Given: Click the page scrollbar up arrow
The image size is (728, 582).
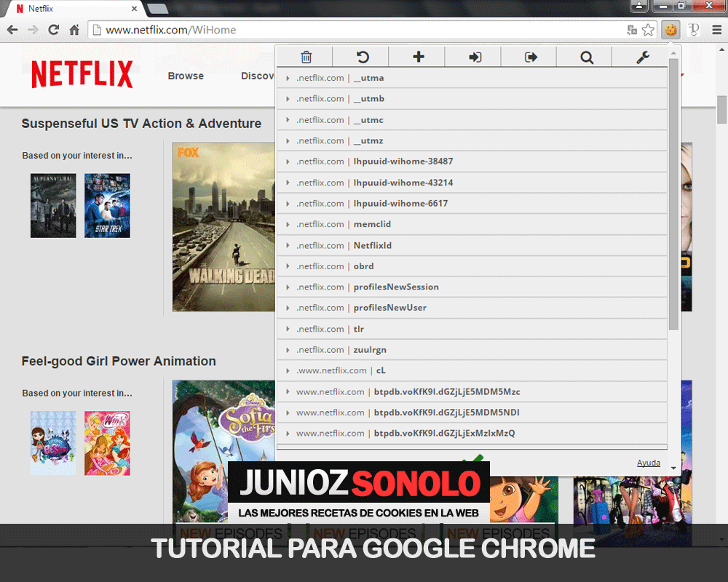Looking at the screenshot, I should click(721, 49).
